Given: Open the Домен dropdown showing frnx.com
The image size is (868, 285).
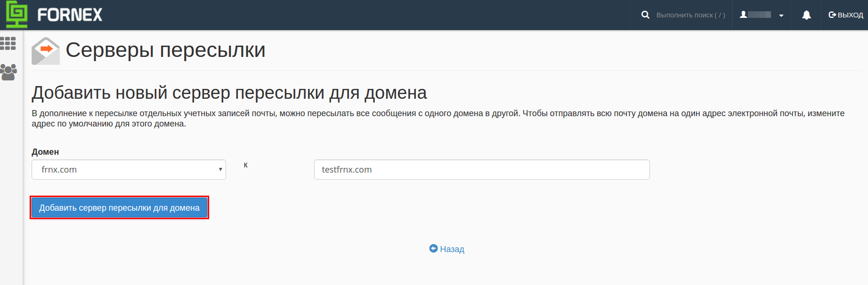Looking at the screenshot, I should click(129, 170).
